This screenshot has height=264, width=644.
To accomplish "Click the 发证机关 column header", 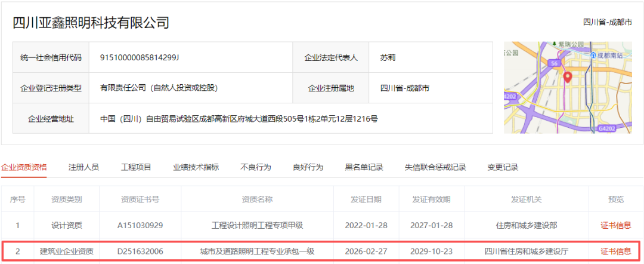I will coord(527,199).
